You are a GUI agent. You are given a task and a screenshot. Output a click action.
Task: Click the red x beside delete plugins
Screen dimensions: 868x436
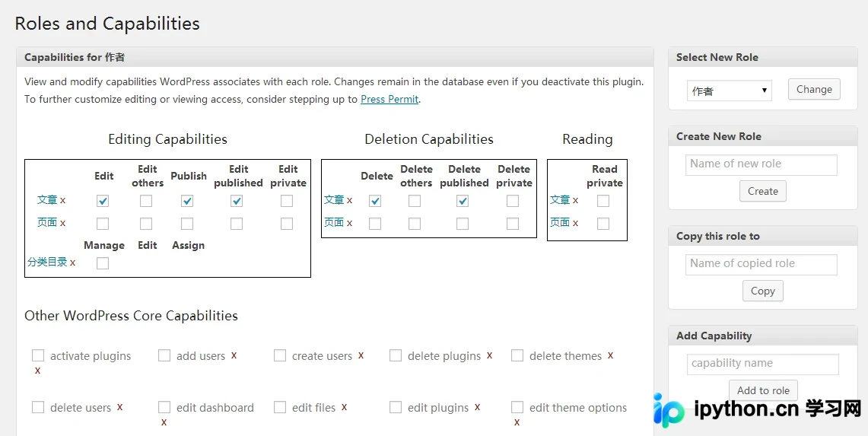(x=489, y=355)
